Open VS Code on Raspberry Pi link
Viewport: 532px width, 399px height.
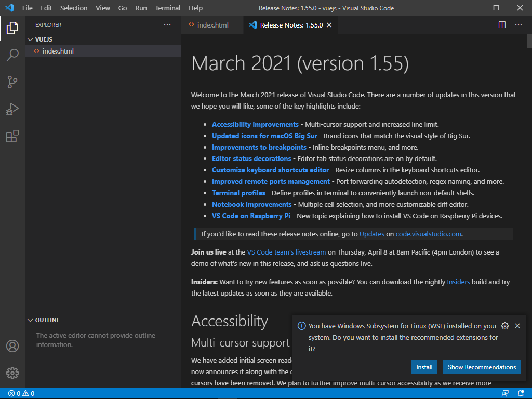pyautogui.click(x=251, y=216)
